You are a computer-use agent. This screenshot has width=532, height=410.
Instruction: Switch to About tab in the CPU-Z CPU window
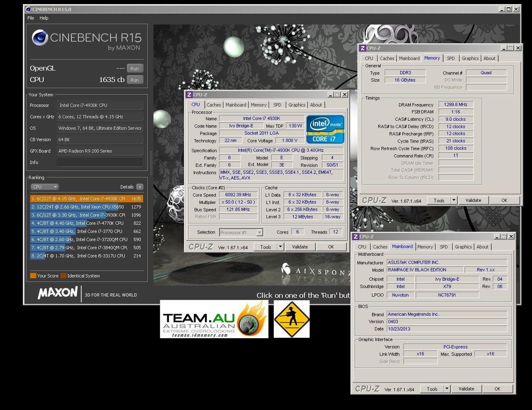tap(316, 105)
